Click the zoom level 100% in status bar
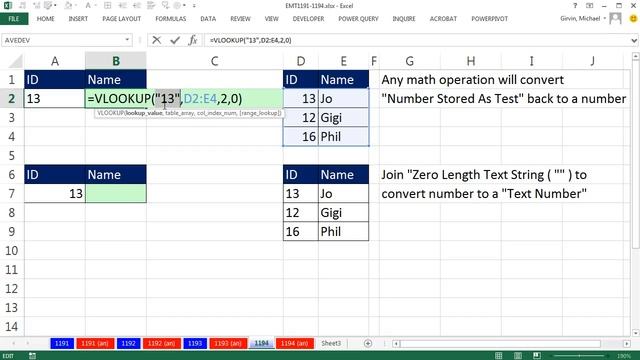 [x=624, y=356]
